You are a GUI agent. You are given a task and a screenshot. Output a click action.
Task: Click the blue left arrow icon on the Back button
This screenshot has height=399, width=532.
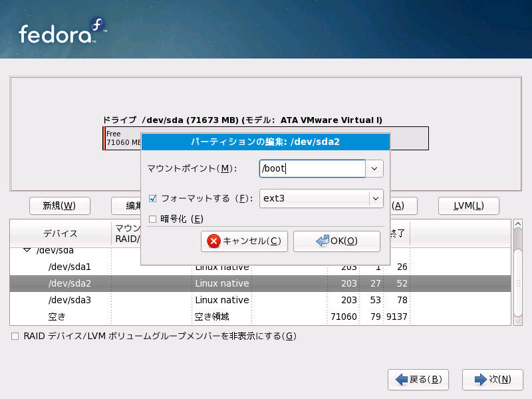pos(402,379)
